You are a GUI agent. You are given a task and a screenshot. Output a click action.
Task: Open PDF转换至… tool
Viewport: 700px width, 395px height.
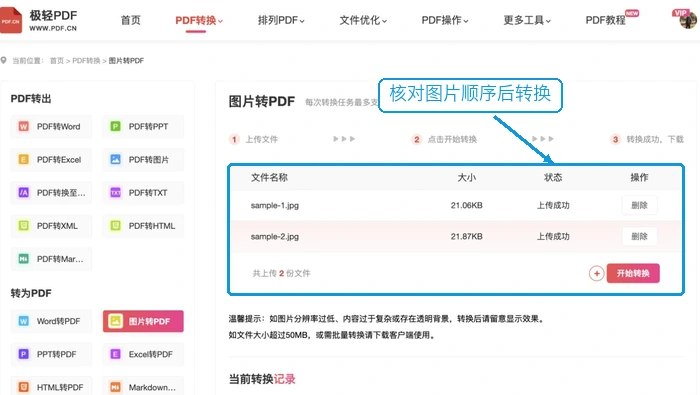click(x=51, y=193)
